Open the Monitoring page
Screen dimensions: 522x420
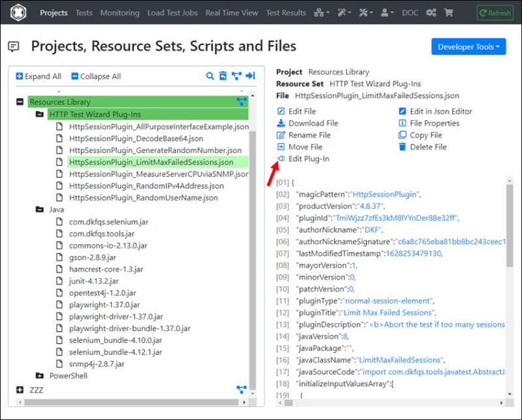click(120, 12)
